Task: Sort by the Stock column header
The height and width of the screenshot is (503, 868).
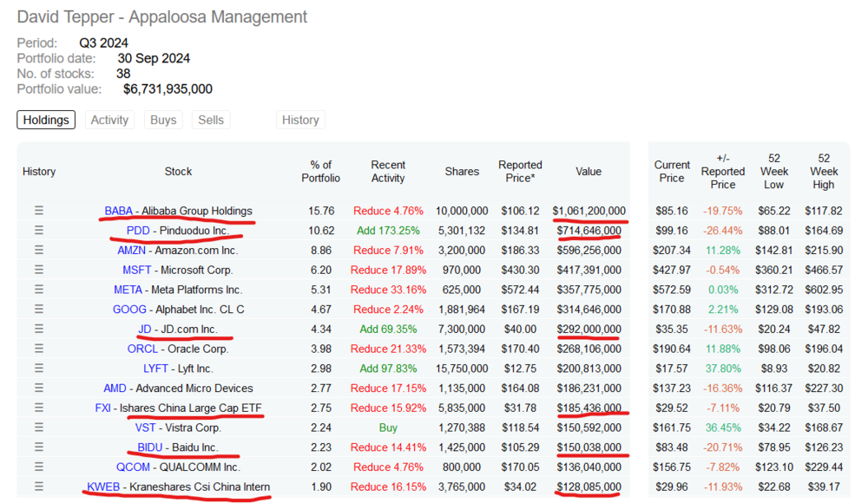Action: coord(178,172)
